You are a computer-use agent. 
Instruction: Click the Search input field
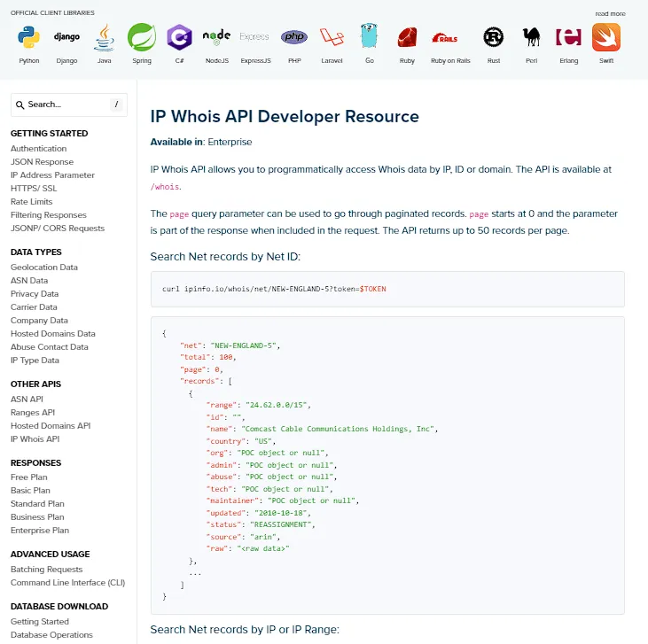pyautogui.click(x=69, y=105)
